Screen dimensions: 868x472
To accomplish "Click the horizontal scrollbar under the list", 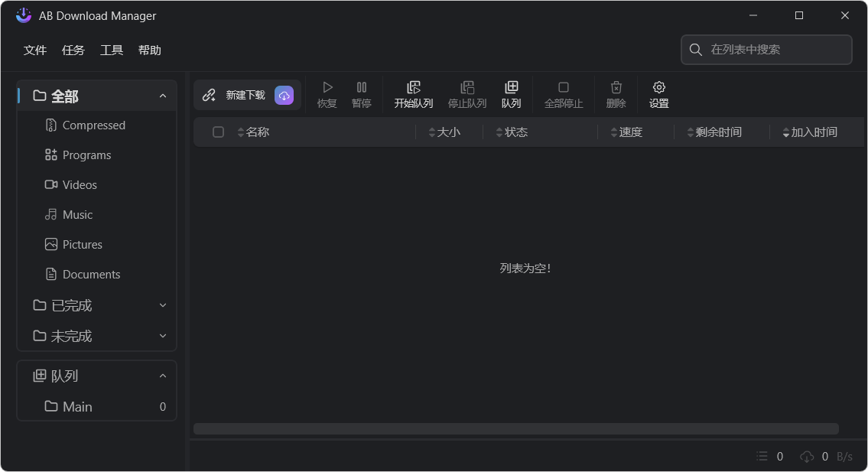I will (516, 429).
